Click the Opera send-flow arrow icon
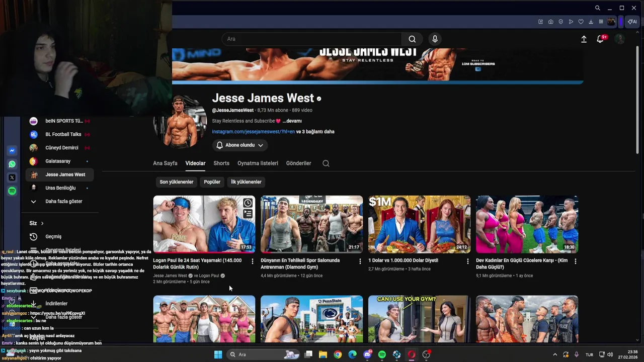 (x=571, y=22)
